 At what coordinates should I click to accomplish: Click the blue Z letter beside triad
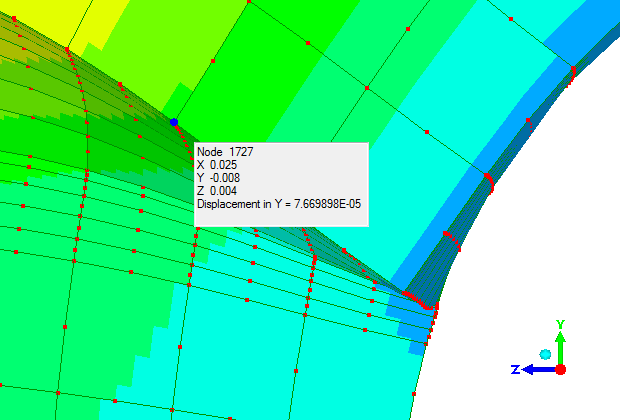coord(514,369)
